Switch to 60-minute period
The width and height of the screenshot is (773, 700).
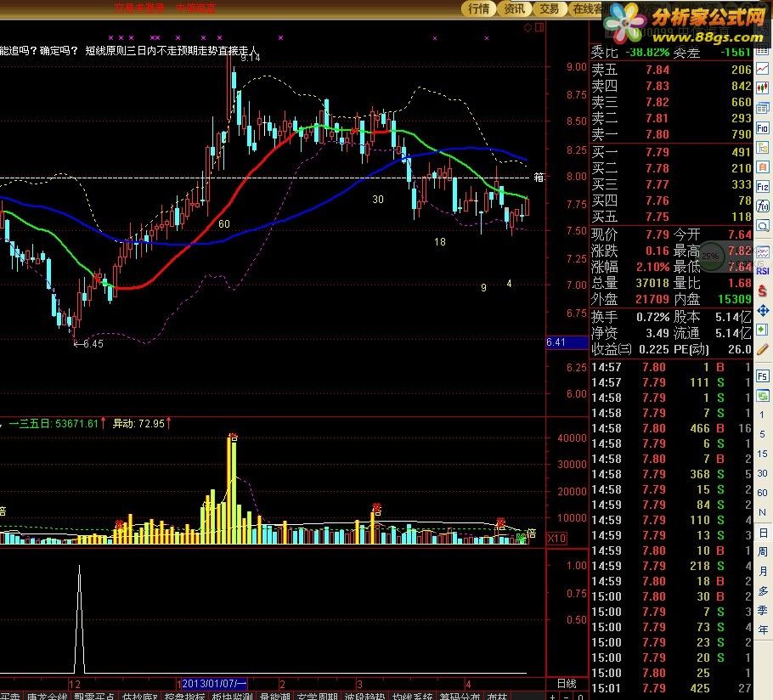pos(762,493)
